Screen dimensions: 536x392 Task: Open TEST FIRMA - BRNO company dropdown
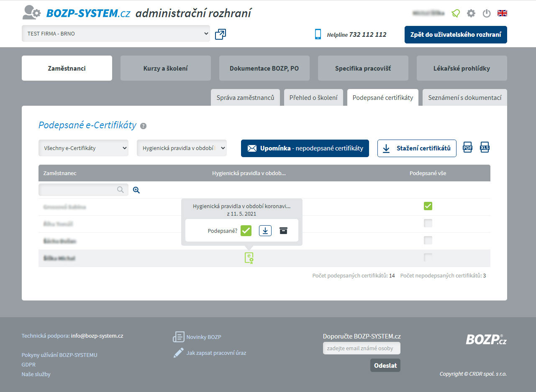pos(116,33)
